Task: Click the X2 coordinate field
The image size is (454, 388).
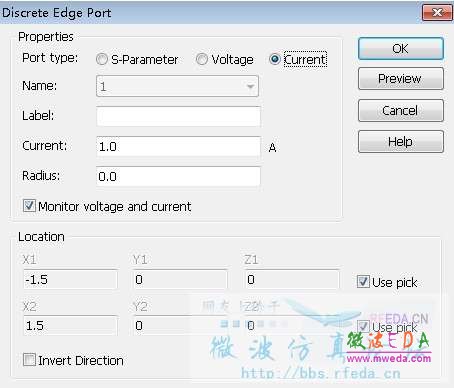Action: [70, 325]
